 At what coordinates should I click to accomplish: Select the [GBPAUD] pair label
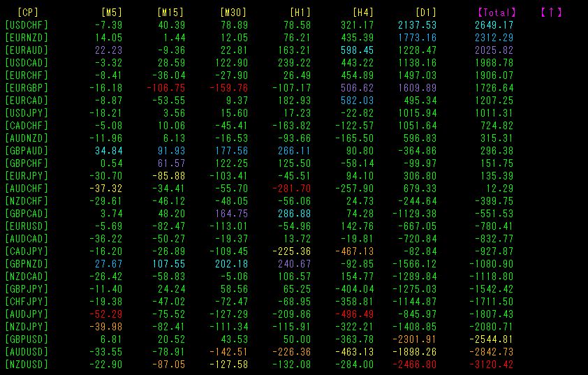point(27,151)
